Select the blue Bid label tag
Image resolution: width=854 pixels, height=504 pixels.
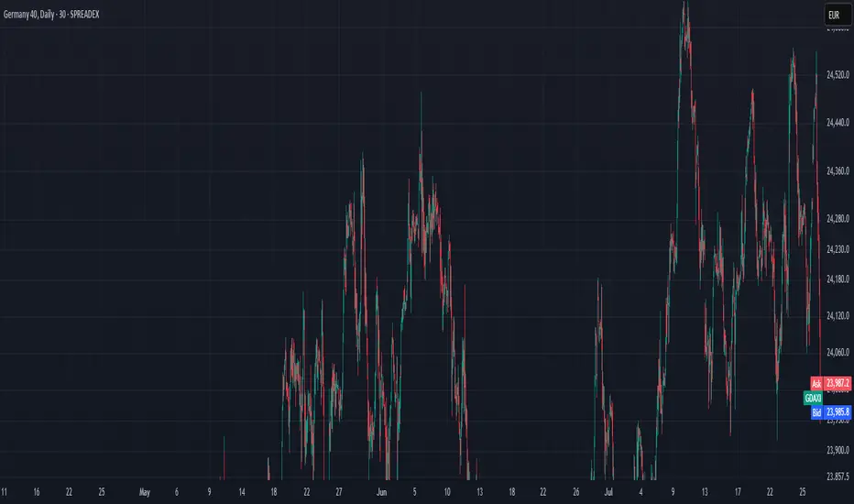point(816,412)
